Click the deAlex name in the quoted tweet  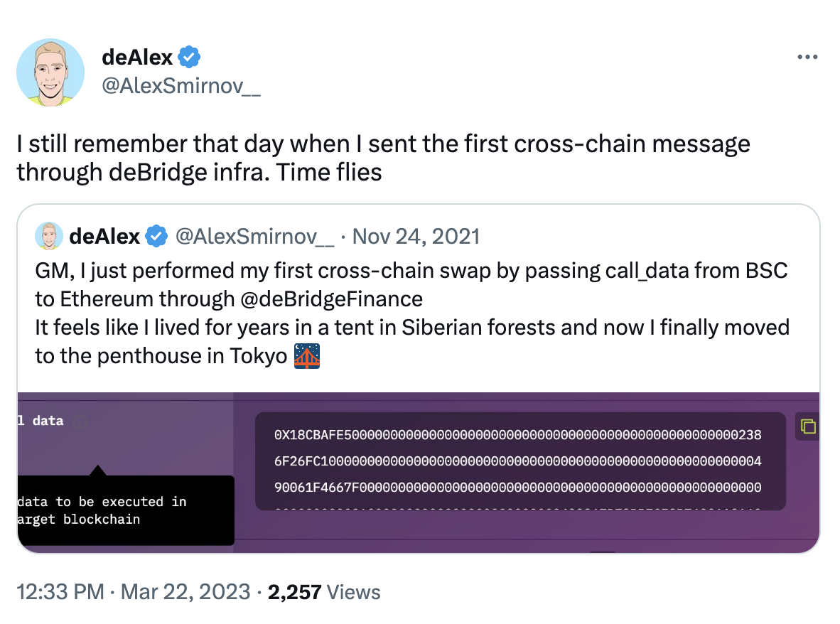[104, 237]
